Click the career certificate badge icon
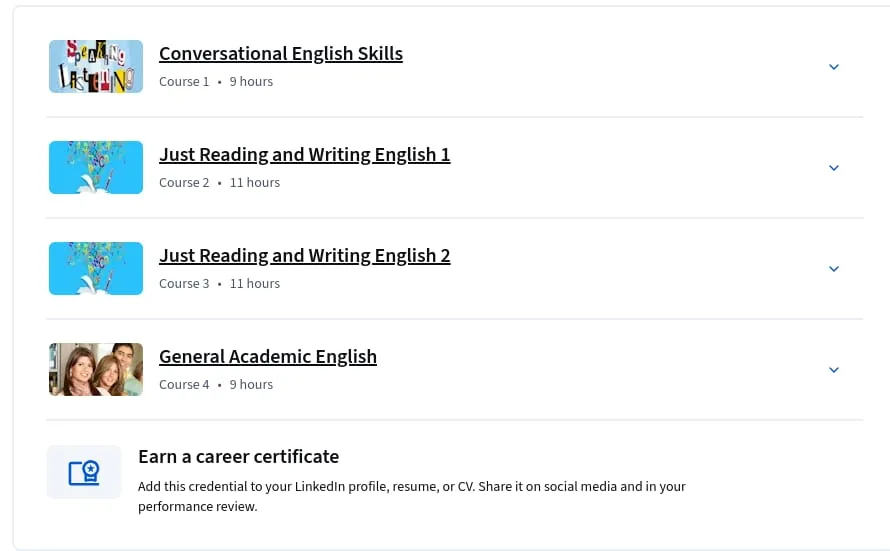Screen dimensions: 890x551 pos(84,472)
